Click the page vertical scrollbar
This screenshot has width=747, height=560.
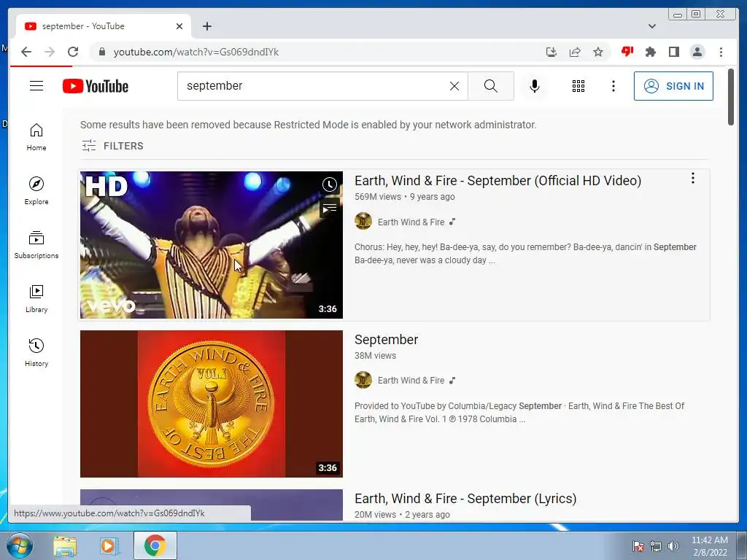(731, 97)
